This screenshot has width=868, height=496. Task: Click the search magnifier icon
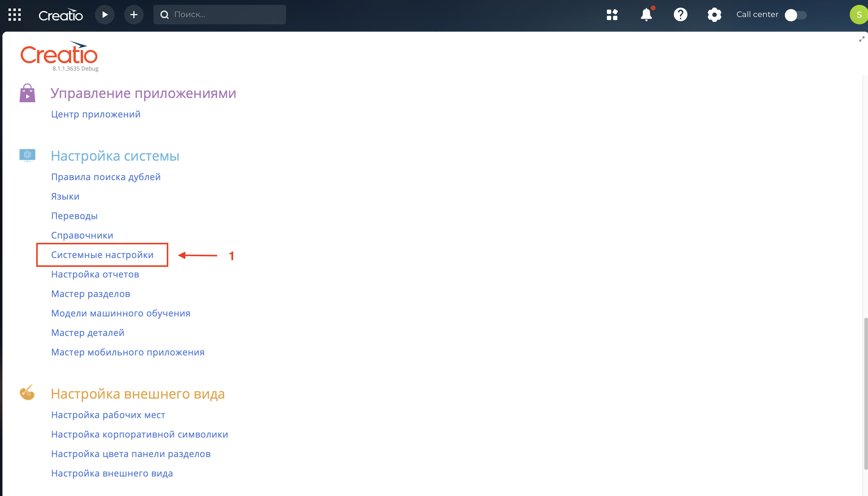click(x=165, y=15)
